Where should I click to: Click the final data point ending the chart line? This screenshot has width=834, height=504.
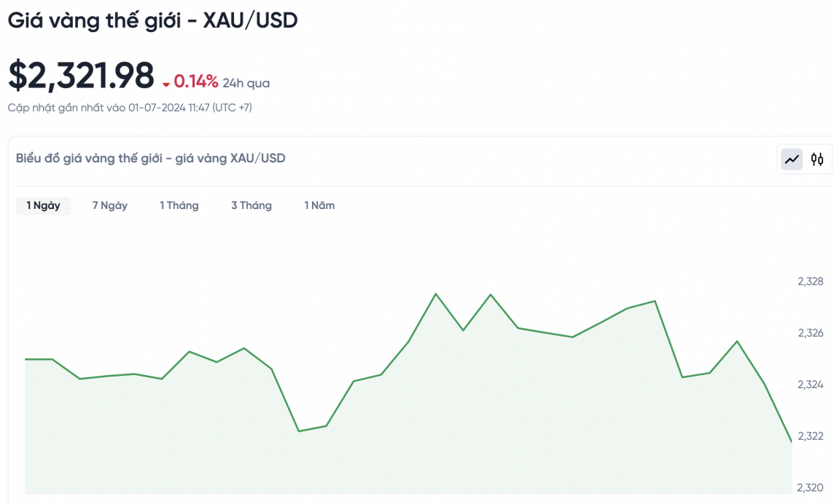(791, 441)
